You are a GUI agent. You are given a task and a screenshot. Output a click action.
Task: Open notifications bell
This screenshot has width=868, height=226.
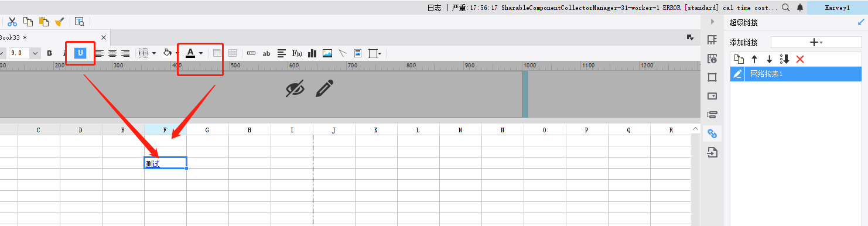[x=800, y=8]
